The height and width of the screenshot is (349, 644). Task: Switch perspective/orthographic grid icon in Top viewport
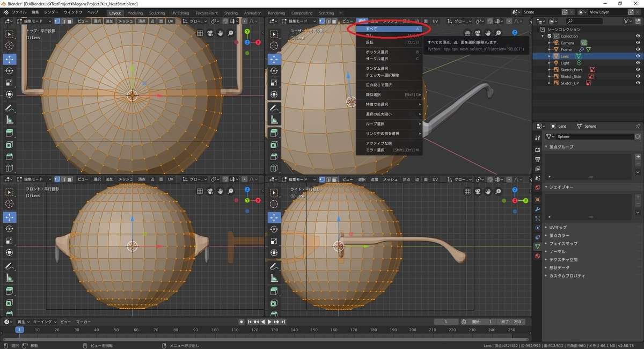[200, 33]
